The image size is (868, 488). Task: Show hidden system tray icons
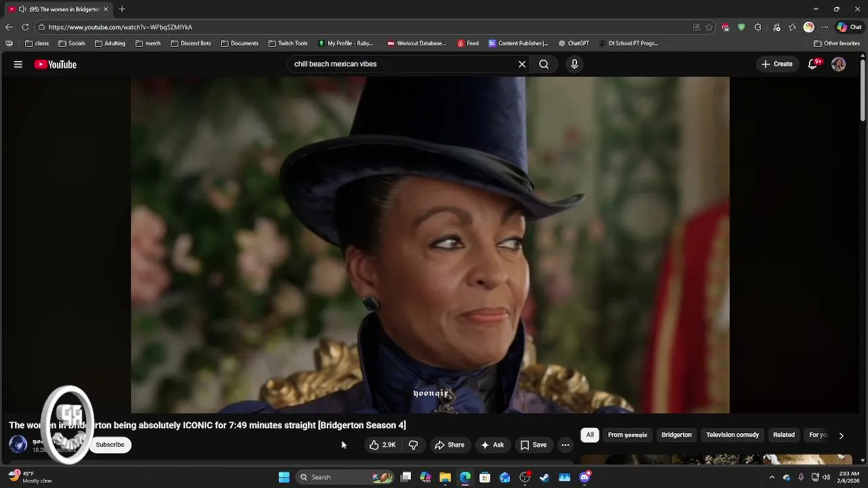(772, 477)
